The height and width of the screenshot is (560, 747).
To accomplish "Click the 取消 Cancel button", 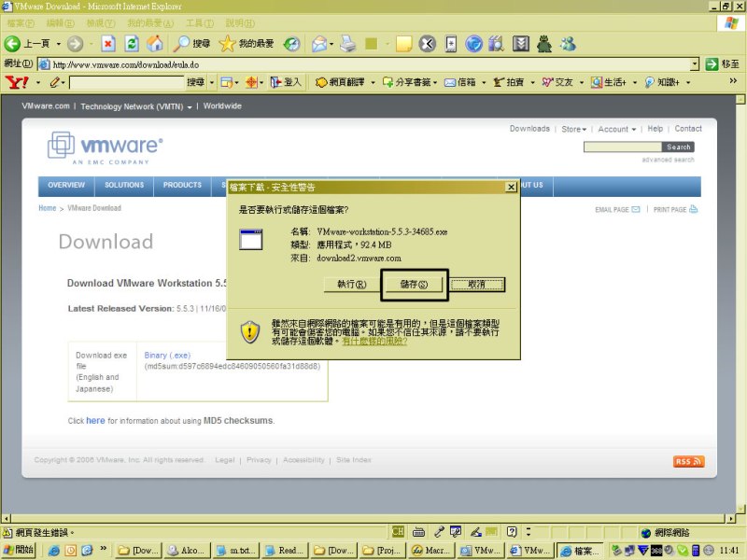I will pyautogui.click(x=476, y=285).
